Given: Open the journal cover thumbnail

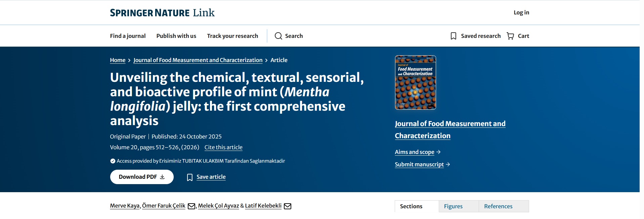Looking at the screenshot, I should coord(415,83).
